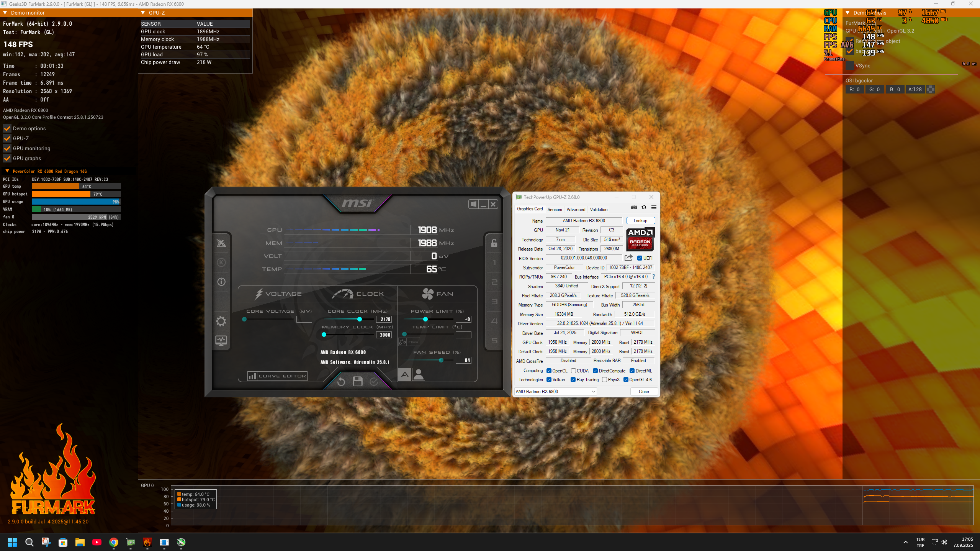
Task: Click the Core Clock slider handle
Action: pyautogui.click(x=359, y=319)
